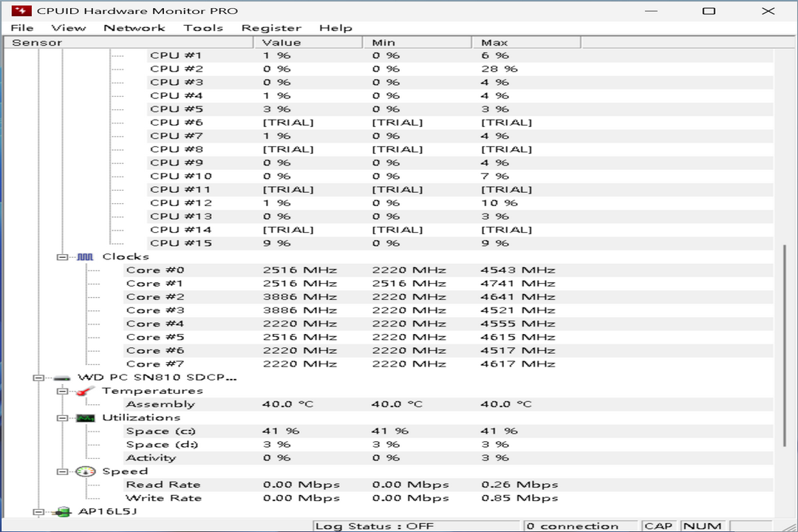Viewport: 798px width, 532px height.
Task: Click the AP16L5J battery icon
Action: tap(62, 511)
